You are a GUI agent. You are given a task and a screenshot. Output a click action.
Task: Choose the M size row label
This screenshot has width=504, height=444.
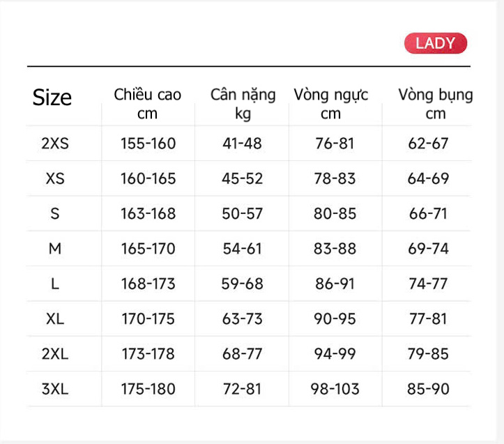55,249
